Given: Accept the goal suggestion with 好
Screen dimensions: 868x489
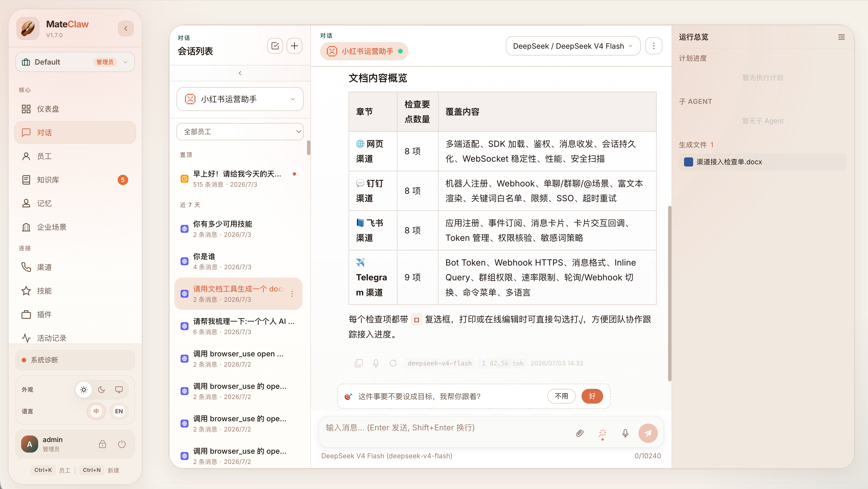Looking at the screenshot, I should tap(592, 396).
